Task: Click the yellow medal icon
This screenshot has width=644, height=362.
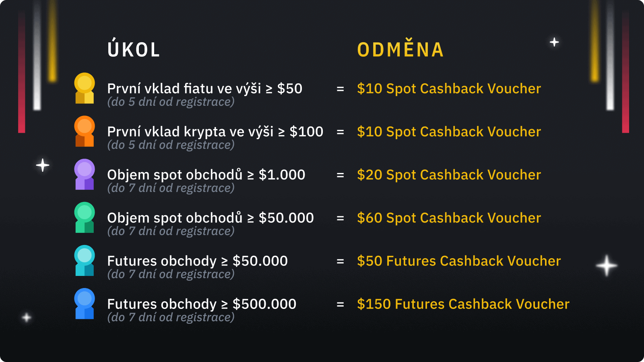Action: point(85,88)
